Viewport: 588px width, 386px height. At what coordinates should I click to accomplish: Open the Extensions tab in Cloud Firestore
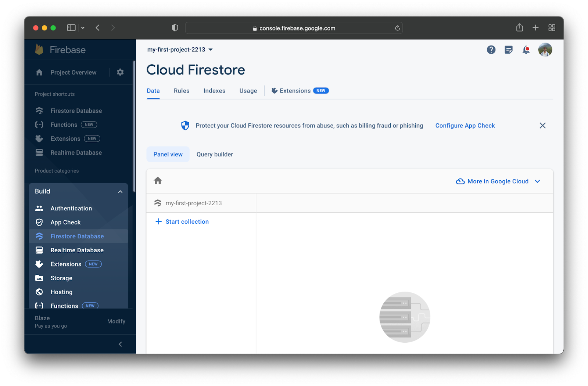pos(300,91)
